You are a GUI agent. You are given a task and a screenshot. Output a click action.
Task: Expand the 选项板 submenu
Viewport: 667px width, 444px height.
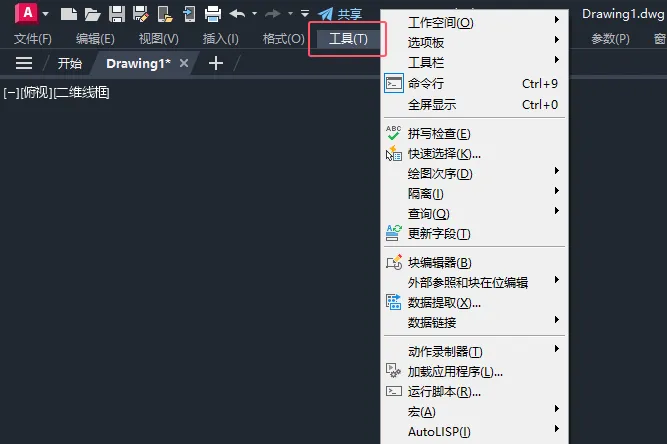(x=474, y=43)
